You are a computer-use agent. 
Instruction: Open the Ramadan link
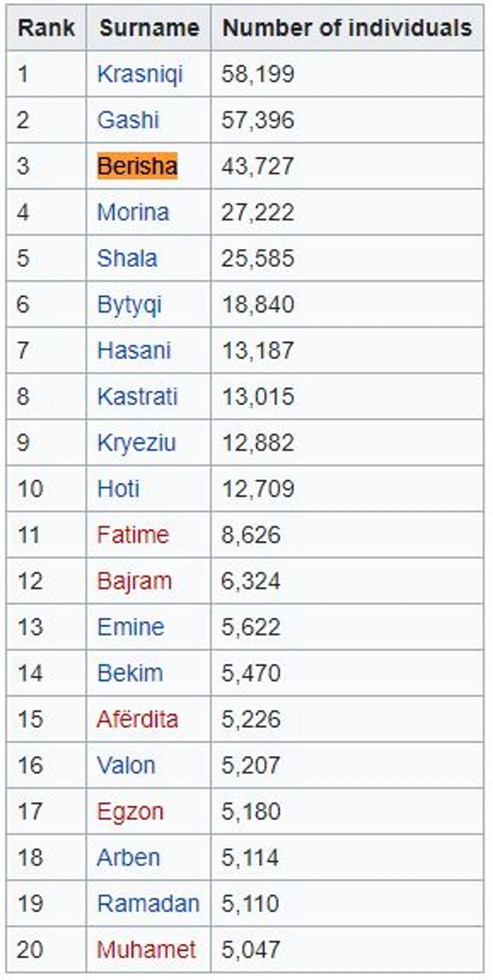click(148, 904)
